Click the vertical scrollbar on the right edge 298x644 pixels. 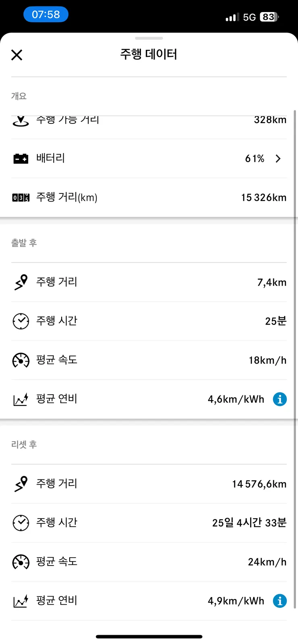(x=295, y=358)
